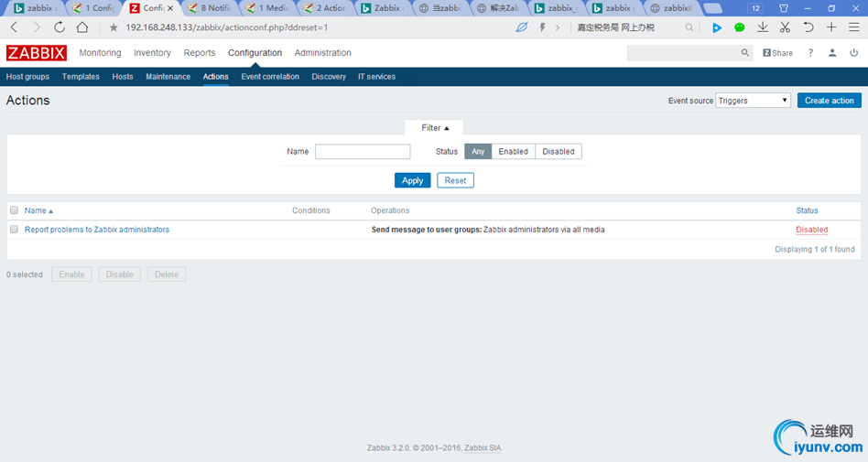
Task: Click the leaf-shaped icon in address bar
Action: (522, 27)
